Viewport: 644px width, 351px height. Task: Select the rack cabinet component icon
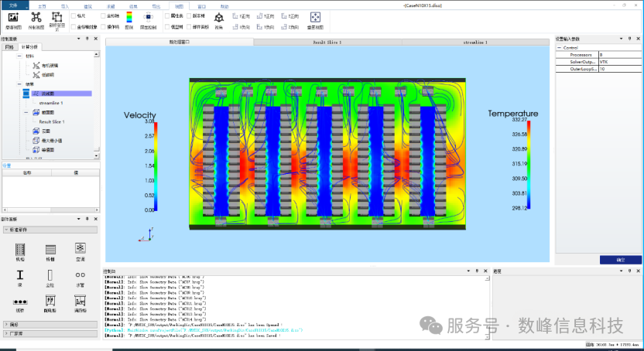coord(20,249)
